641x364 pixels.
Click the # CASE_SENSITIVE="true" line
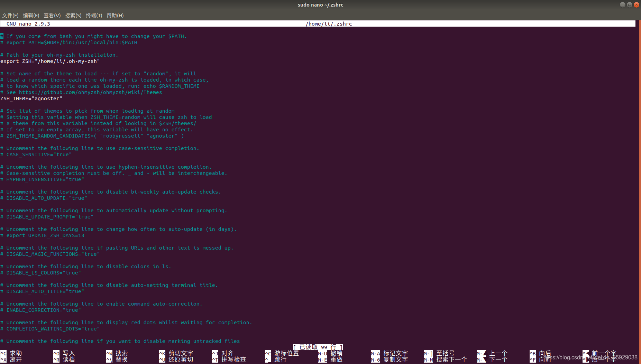point(36,155)
